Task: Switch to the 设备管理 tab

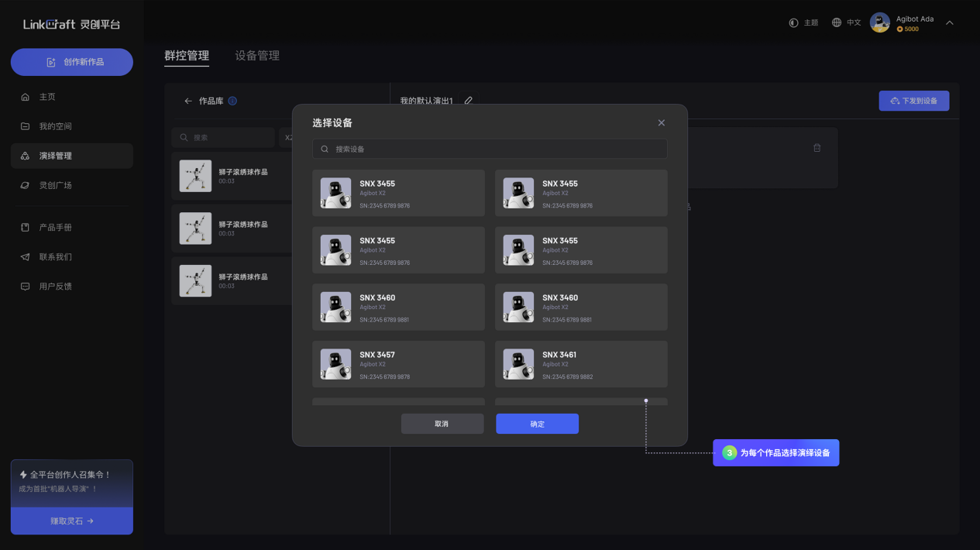Action: [x=257, y=56]
